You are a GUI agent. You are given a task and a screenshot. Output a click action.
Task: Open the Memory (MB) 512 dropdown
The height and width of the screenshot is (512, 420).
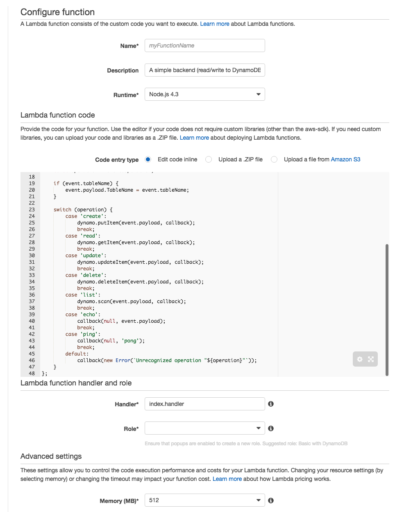pos(205,501)
